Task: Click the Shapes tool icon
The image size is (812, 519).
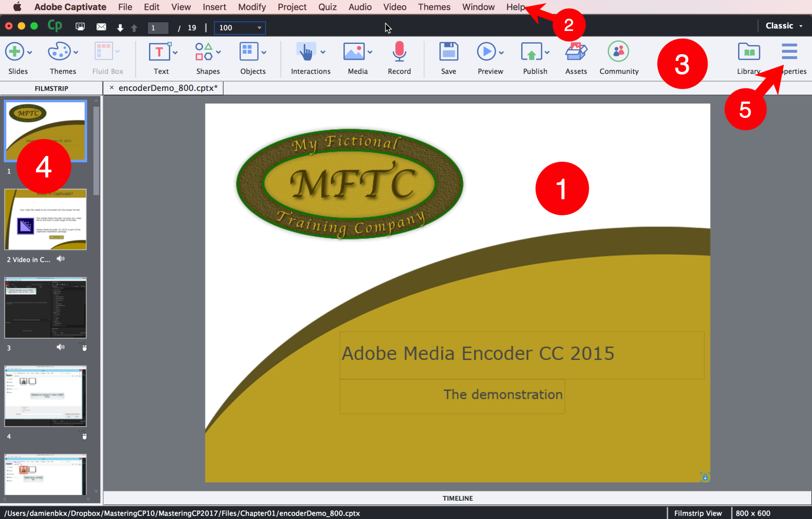Action: (204, 52)
